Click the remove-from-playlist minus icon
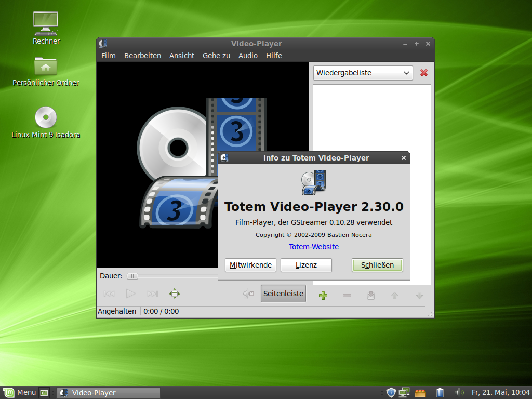 click(x=347, y=296)
